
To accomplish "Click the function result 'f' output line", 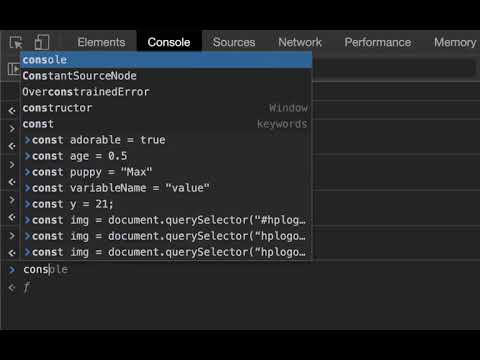I will click(x=27, y=287).
